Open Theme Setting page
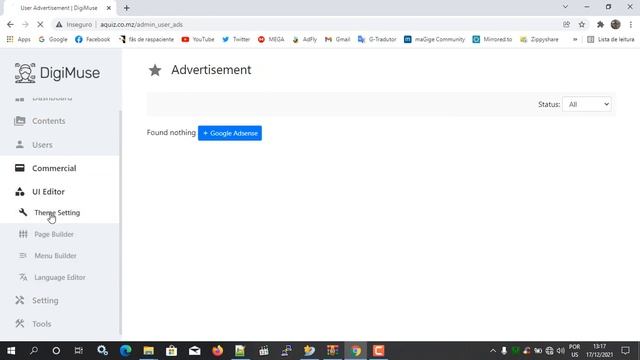 pos(57,213)
